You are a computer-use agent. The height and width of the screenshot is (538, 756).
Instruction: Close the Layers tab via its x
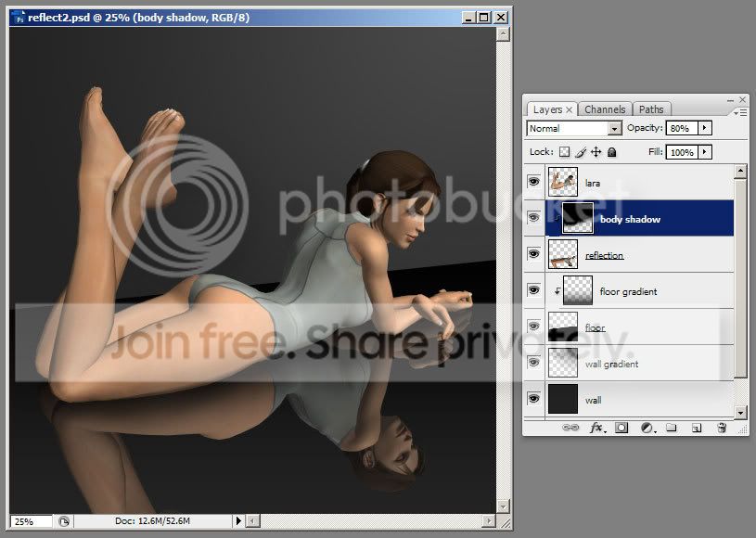click(569, 109)
